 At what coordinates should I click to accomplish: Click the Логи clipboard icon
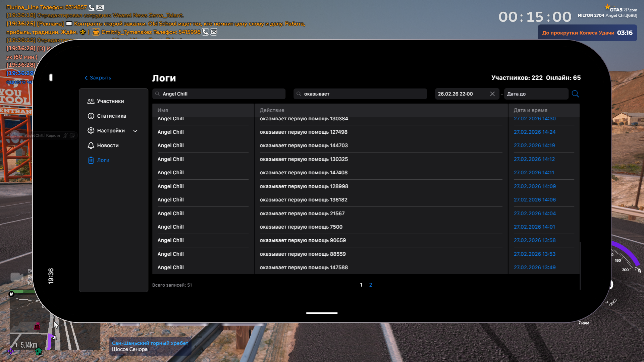click(x=91, y=160)
